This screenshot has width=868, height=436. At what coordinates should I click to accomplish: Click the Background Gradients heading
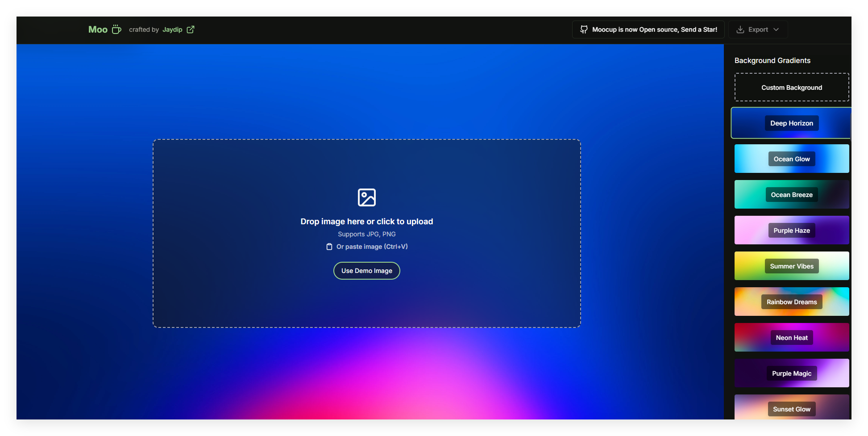(x=772, y=60)
